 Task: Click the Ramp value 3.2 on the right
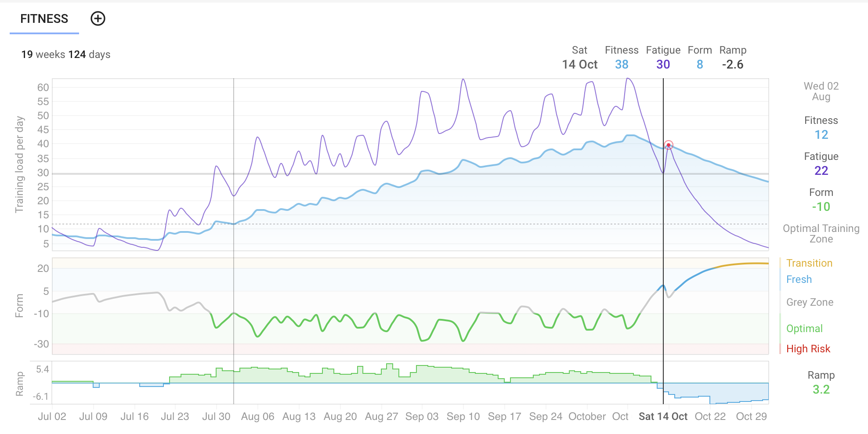pyautogui.click(x=821, y=390)
